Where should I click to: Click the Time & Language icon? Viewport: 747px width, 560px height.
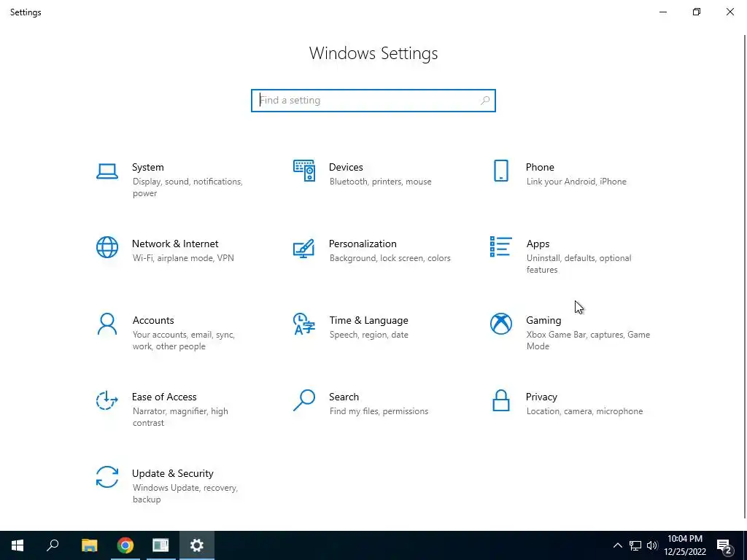(x=304, y=324)
